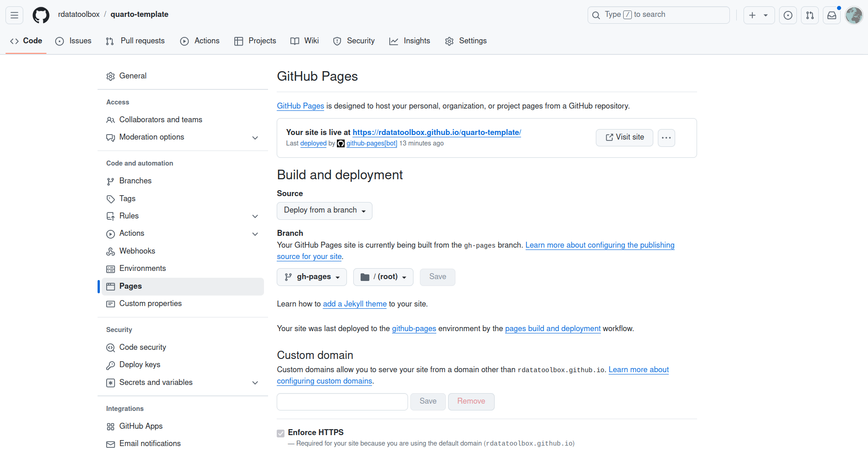This screenshot has height=457, width=868.
Task: Select the Environments server icon
Action: tap(110, 269)
